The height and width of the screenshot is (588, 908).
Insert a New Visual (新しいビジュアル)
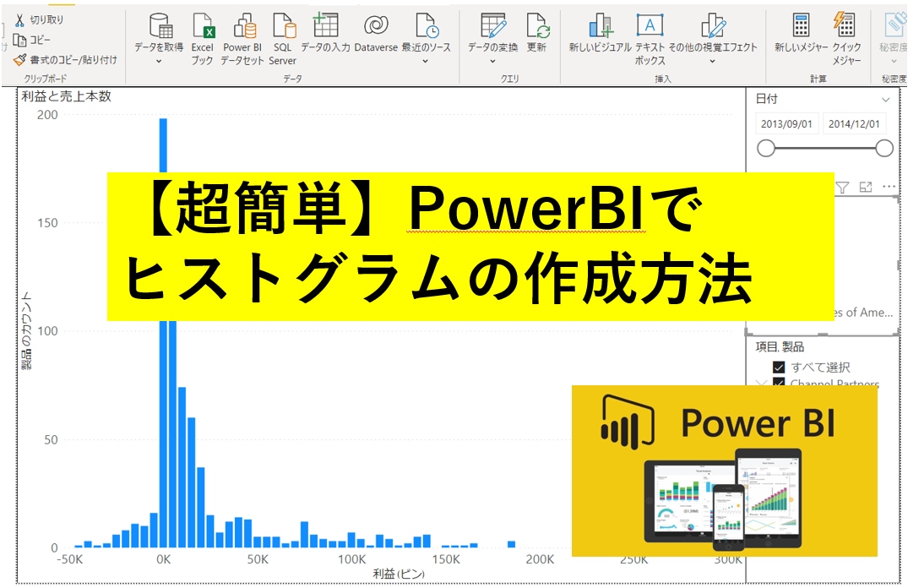tap(600, 32)
